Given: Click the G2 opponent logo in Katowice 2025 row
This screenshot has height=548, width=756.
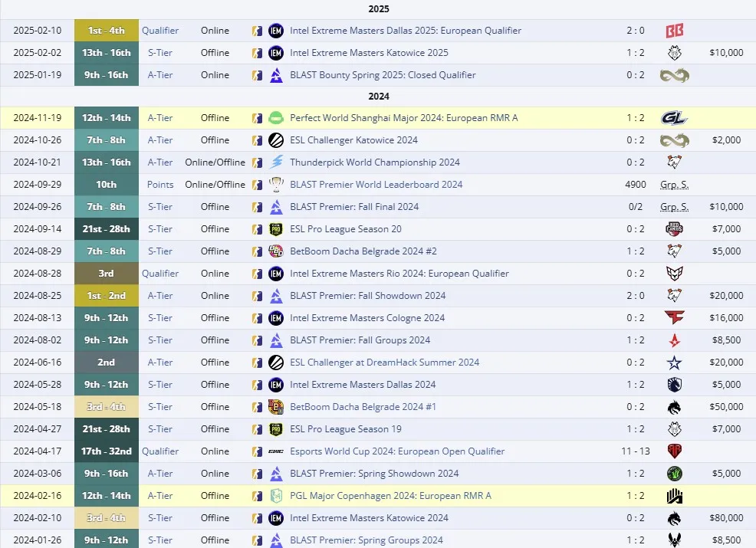Looking at the screenshot, I should (675, 53).
